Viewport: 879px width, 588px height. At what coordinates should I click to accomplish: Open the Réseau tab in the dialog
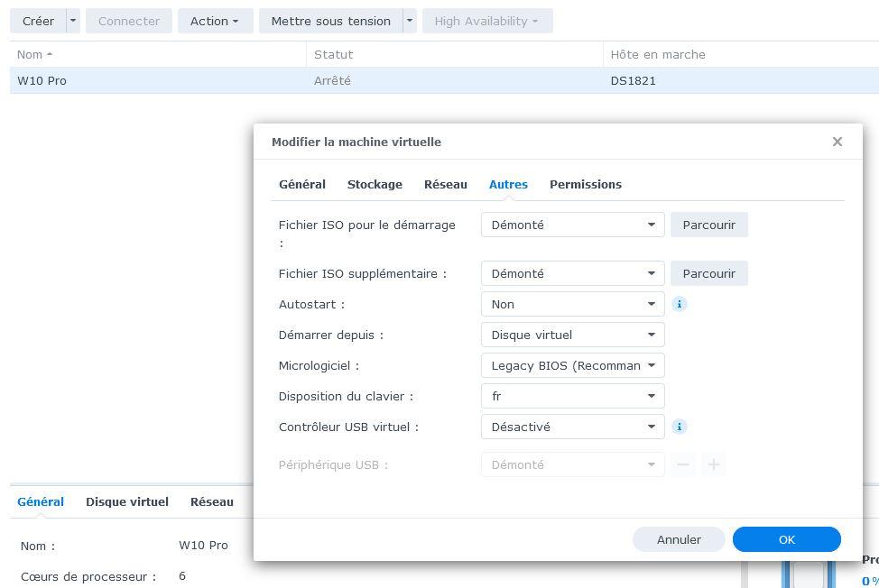tap(445, 184)
